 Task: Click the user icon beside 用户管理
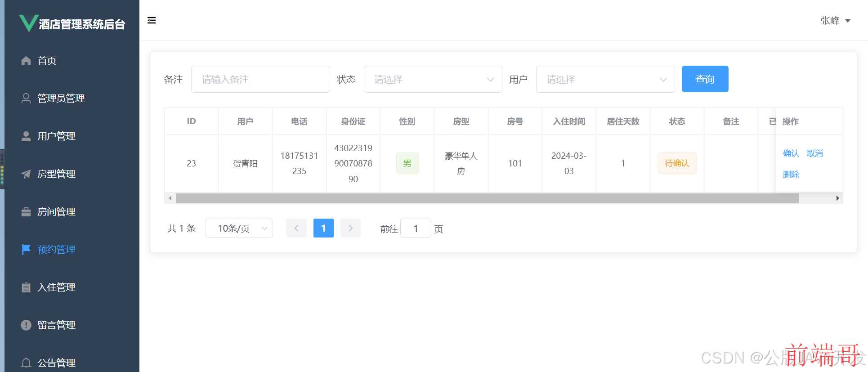click(x=26, y=136)
